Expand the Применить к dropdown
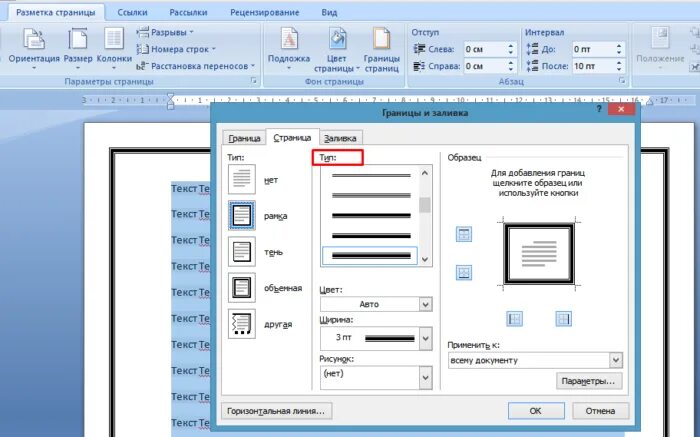Image resolution: width=700 pixels, height=437 pixels. tap(616, 360)
